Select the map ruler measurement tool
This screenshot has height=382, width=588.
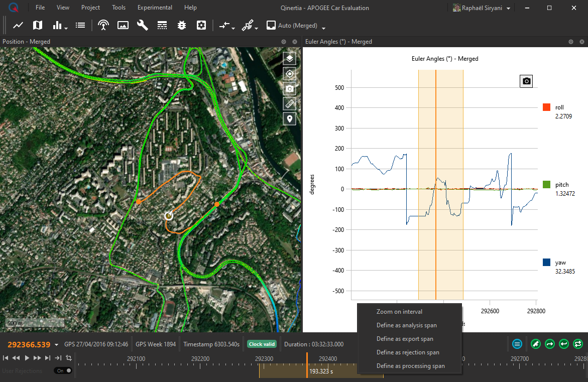click(x=289, y=104)
